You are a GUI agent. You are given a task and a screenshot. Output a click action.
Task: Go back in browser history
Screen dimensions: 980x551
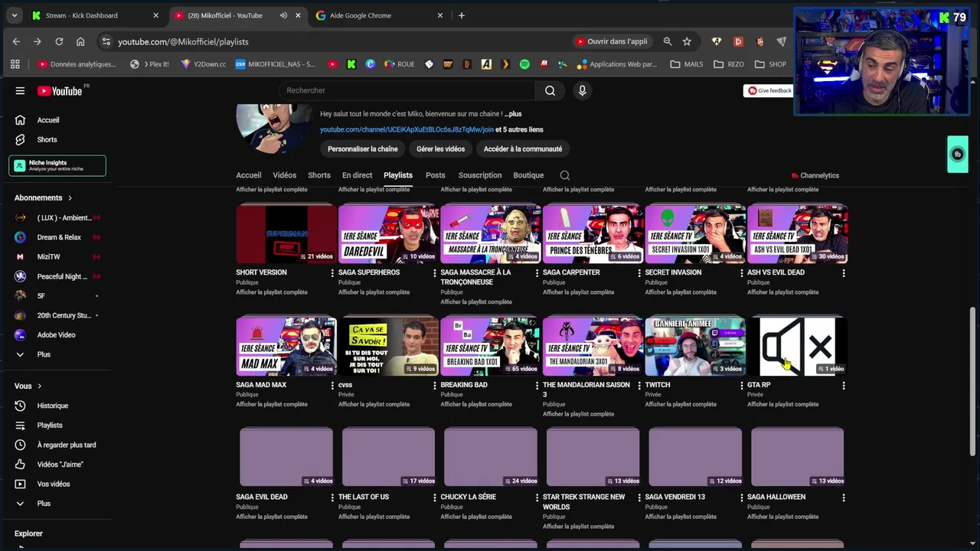point(16,41)
